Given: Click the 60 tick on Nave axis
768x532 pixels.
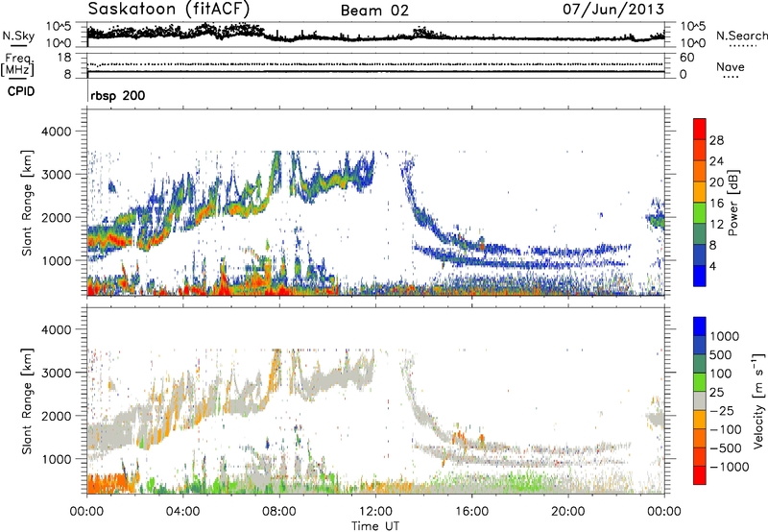Looking at the screenshot, I should (x=686, y=58).
